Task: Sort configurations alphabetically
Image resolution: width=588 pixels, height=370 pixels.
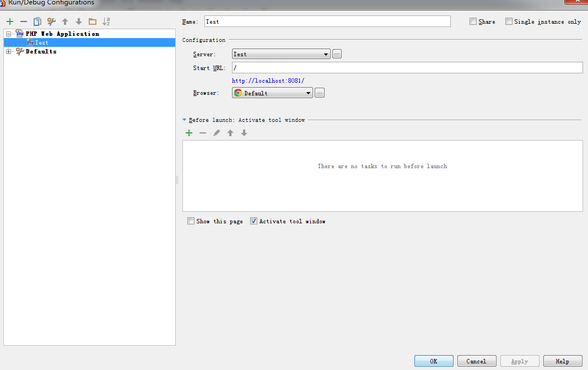Action: coord(106,22)
